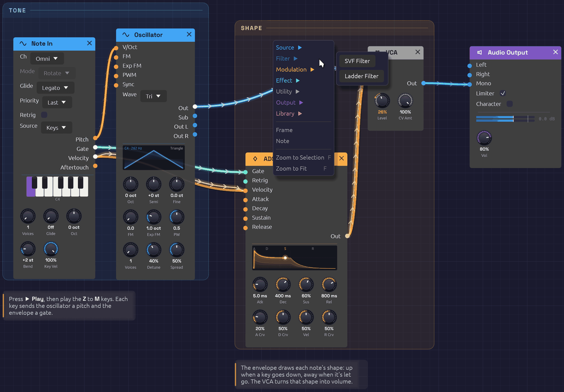Choose Ladder Filter from submenu

coord(362,76)
